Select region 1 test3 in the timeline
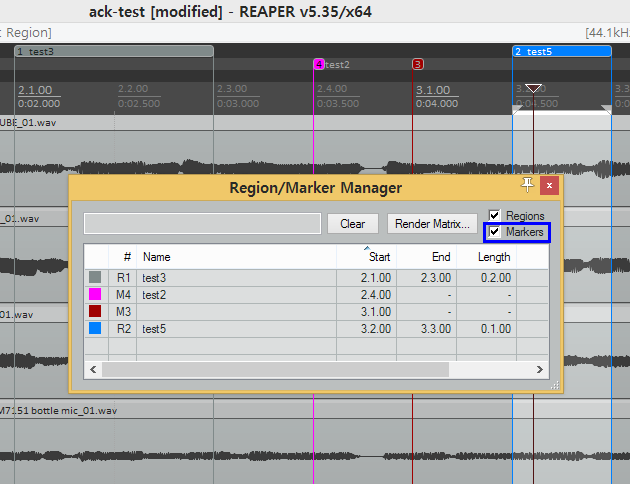Viewport: 630px width, 484px height. 114,51
